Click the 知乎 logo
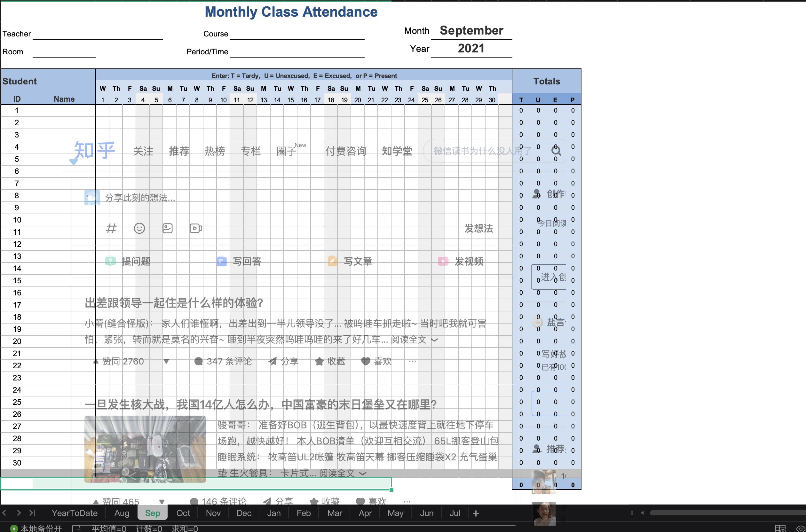This screenshot has width=806, height=532. pyautogui.click(x=93, y=151)
